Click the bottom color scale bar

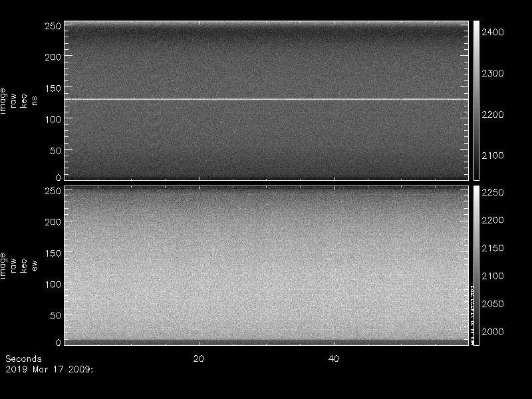(476, 265)
